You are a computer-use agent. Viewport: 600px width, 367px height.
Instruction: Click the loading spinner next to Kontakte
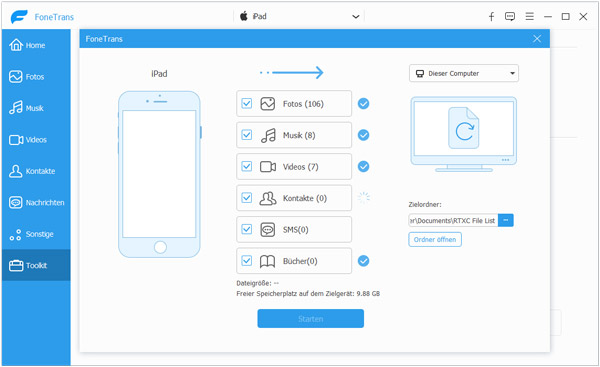click(x=364, y=197)
